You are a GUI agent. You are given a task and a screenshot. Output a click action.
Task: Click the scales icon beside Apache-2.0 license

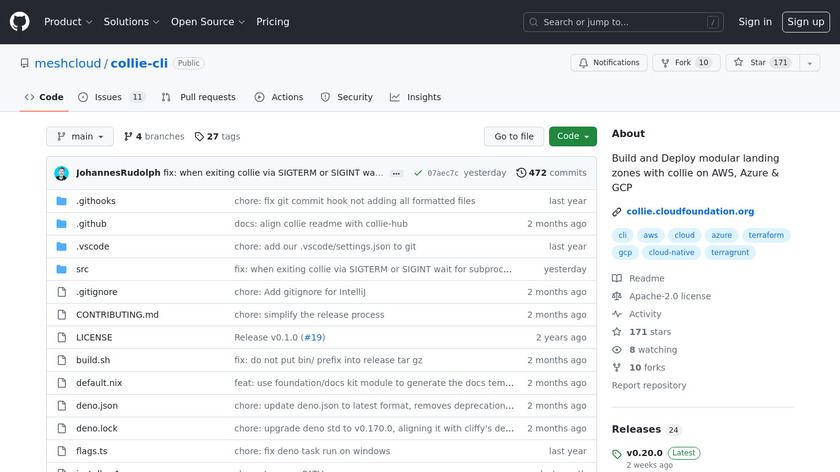pos(617,296)
